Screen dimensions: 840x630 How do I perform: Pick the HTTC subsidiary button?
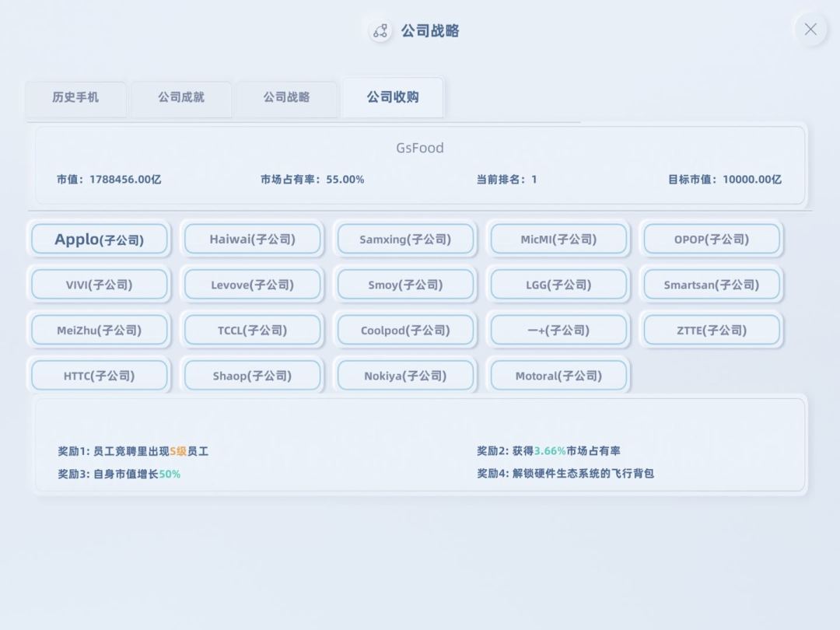tap(99, 376)
